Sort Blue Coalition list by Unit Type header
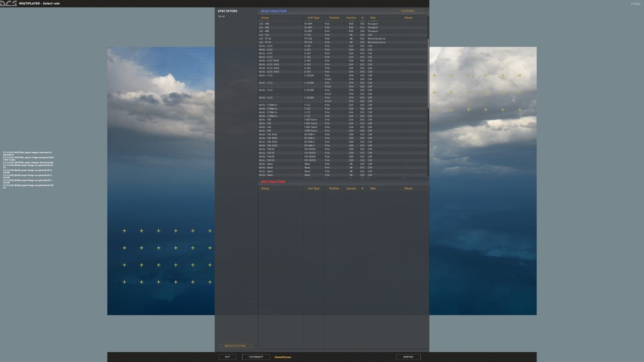This screenshot has height=362, width=644. coord(314,17)
